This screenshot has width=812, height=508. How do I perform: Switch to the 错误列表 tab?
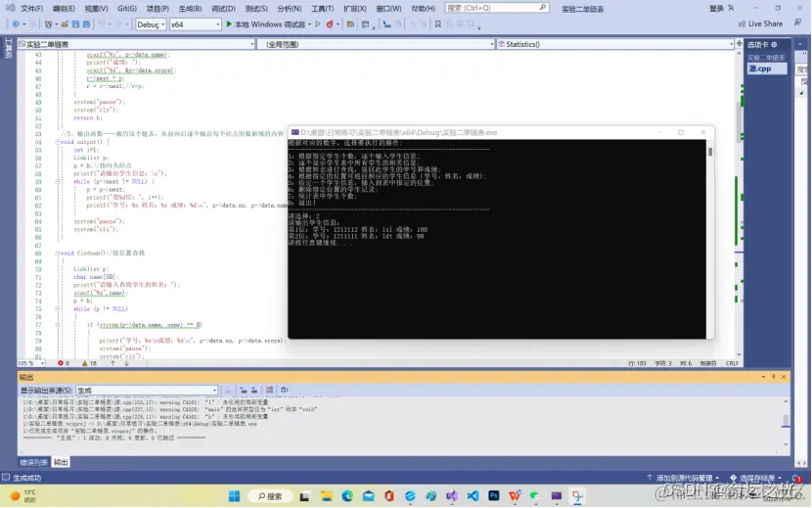[x=33, y=462]
